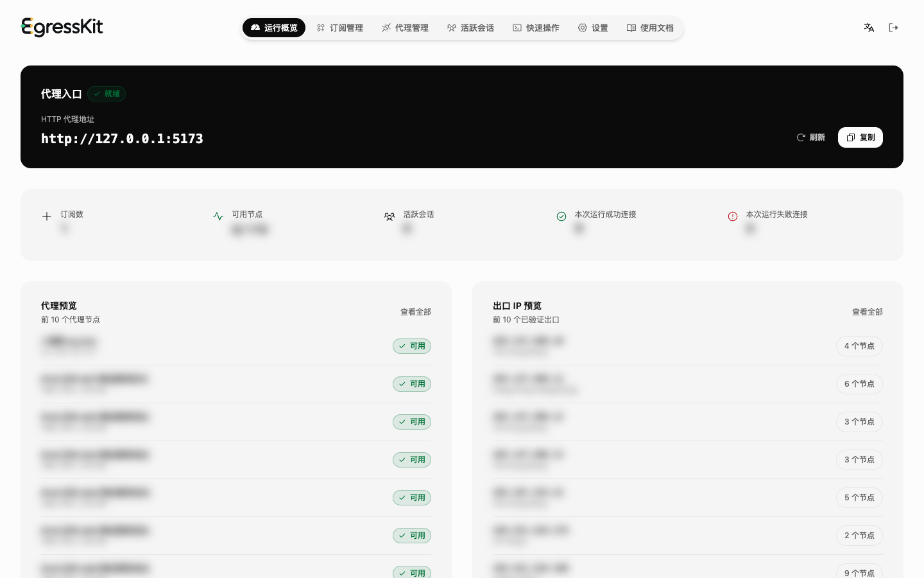Screen dimensions: 924x578
Task: Open 活跃会话 tab
Action: (470, 28)
